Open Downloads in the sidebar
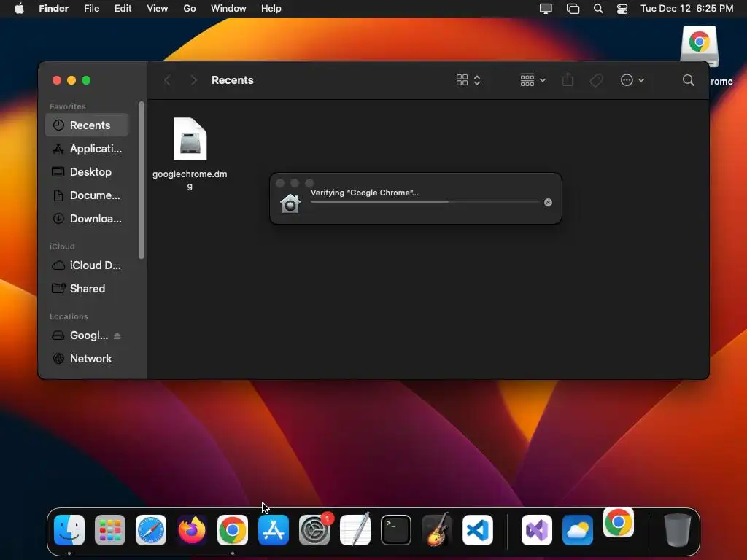 click(x=88, y=219)
